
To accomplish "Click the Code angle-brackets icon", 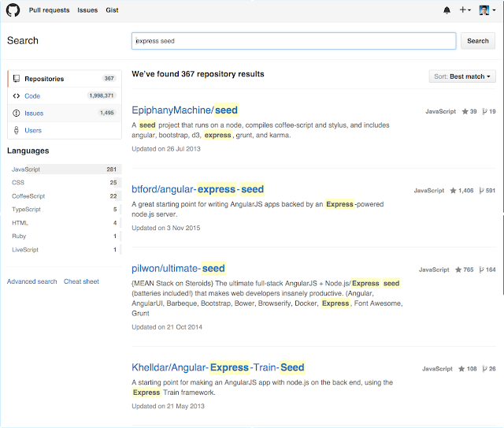I will pyautogui.click(x=17, y=96).
